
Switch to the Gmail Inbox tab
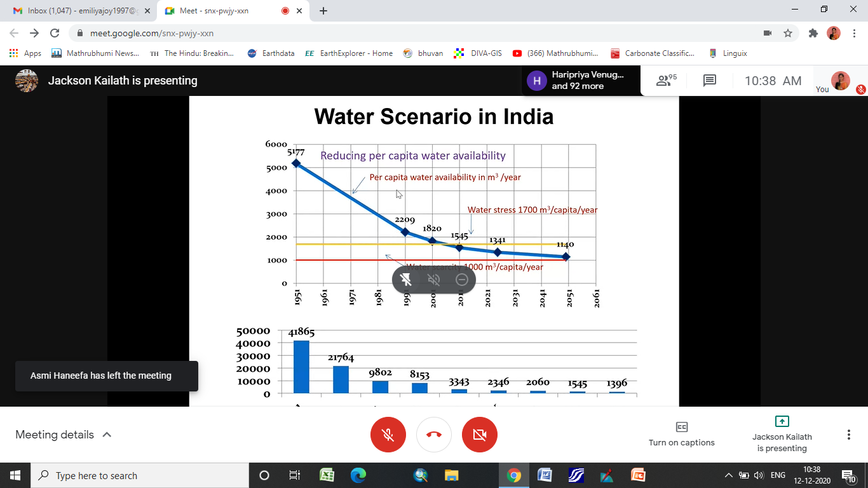point(79,11)
